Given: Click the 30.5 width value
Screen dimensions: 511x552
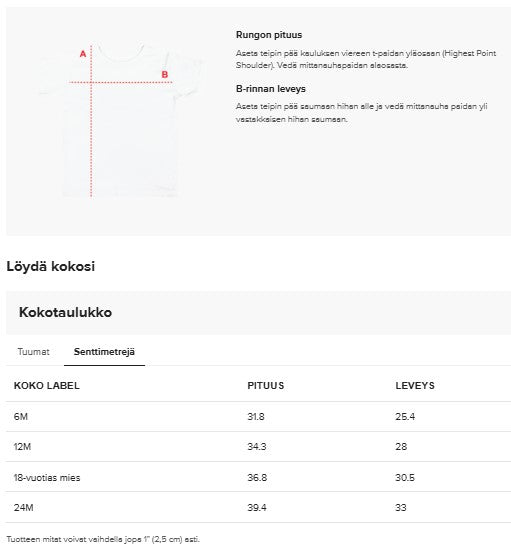Looking at the screenshot, I should coord(405,477).
